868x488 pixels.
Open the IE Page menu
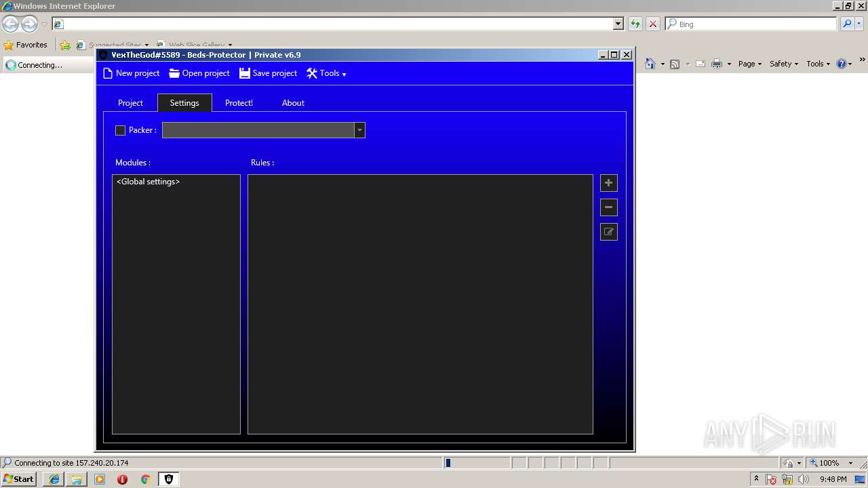tap(750, 64)
